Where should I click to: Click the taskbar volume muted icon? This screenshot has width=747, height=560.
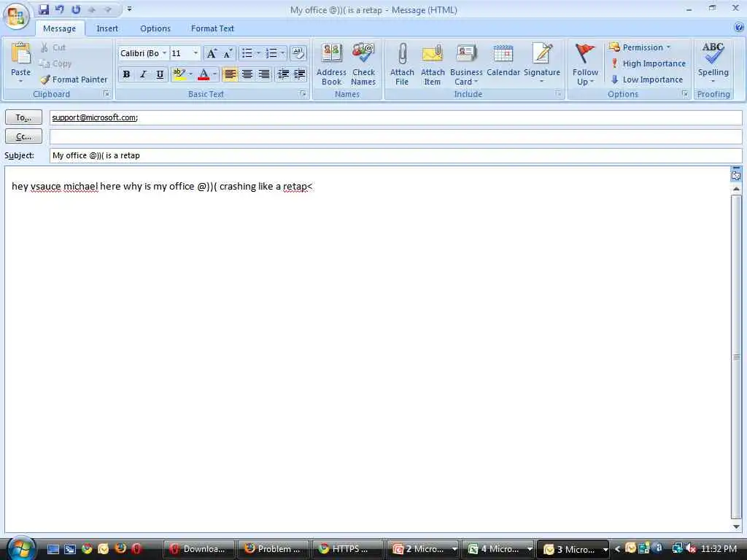tap(691, 548)
